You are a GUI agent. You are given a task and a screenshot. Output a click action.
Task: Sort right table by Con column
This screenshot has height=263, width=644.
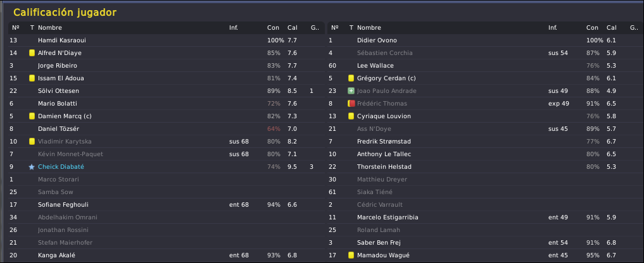[592, 28]
